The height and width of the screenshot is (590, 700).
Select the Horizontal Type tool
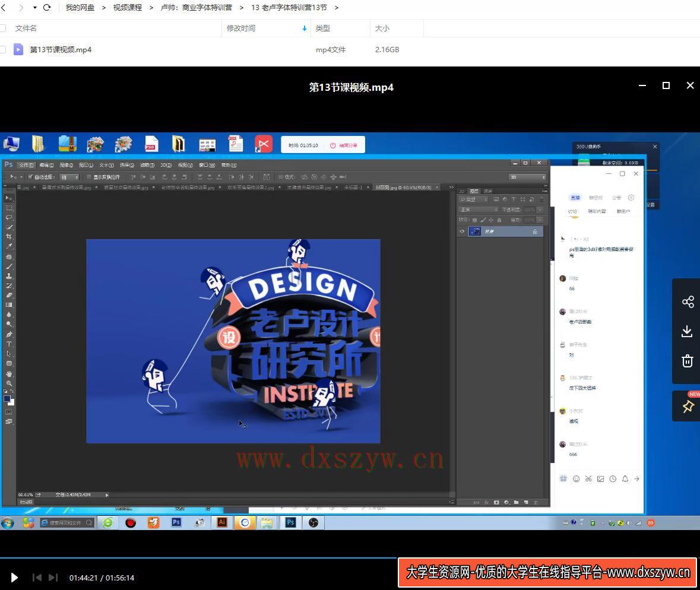point(9,344)
